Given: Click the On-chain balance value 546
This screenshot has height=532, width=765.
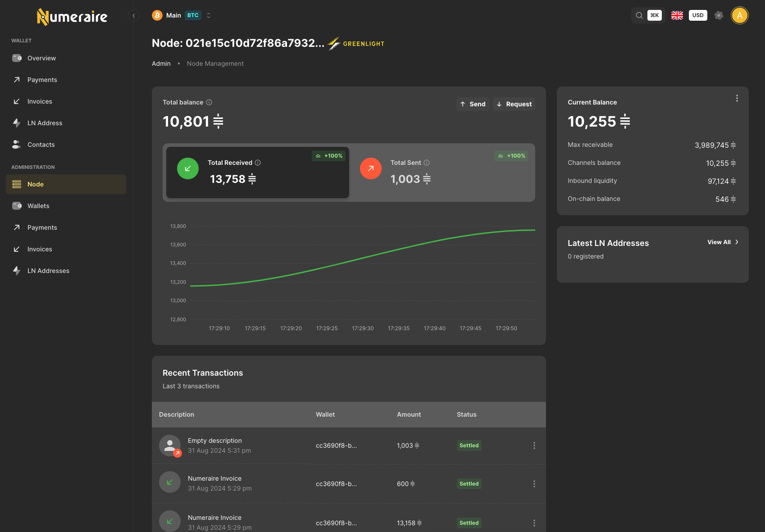Looking at the screenshot, I should click(725, 199).
